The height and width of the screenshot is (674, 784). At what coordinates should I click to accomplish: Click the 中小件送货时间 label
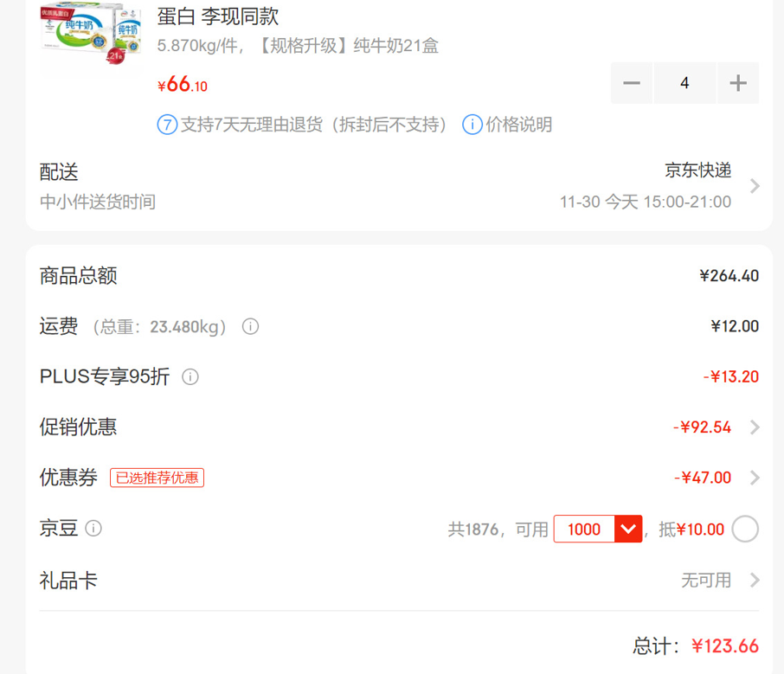pyautogui.click(x=98, y=202)
